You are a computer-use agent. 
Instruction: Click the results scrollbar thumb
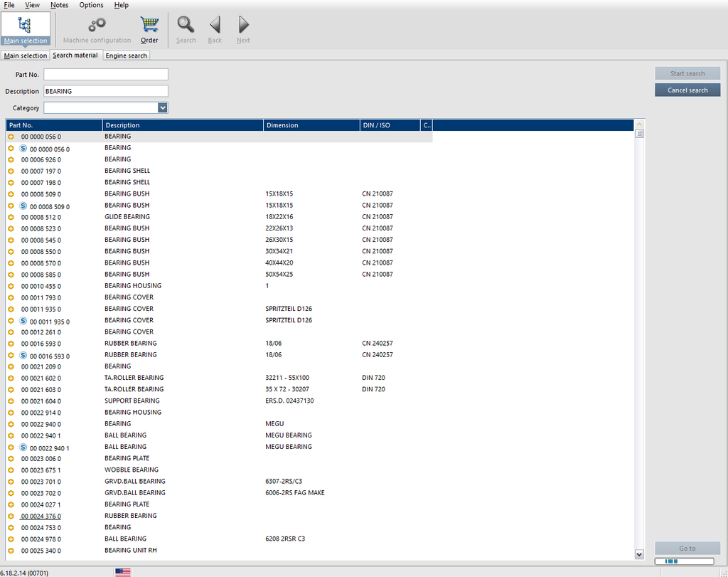(639, 134)
